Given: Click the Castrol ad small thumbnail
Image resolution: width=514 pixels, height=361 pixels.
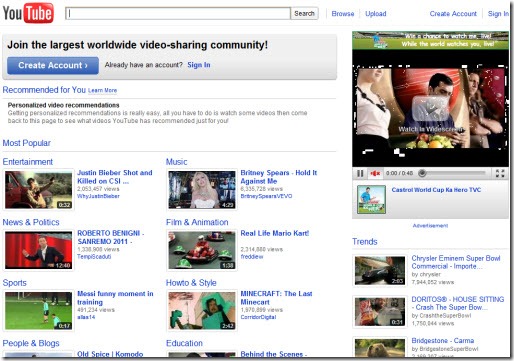Looking at the screenshot, I should (371, 199).
